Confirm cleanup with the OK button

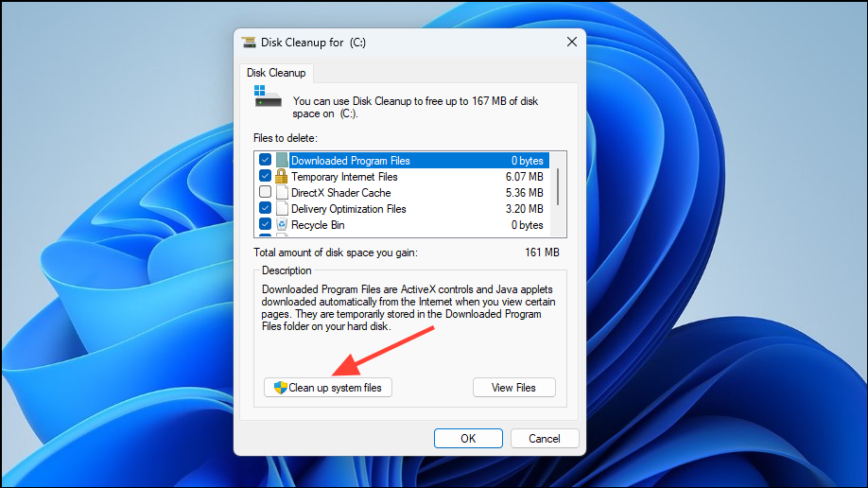point(468,438)
